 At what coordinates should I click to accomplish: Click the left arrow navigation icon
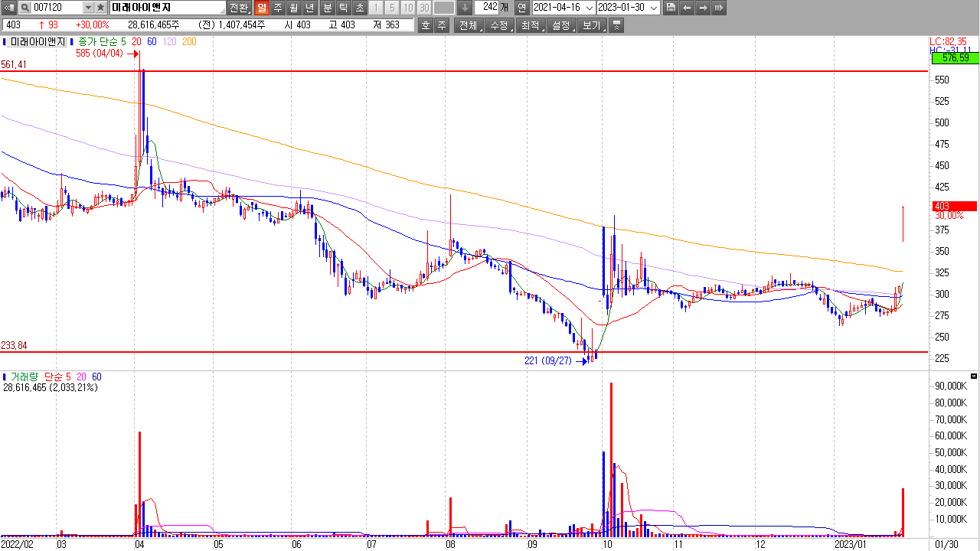[687, 8]
